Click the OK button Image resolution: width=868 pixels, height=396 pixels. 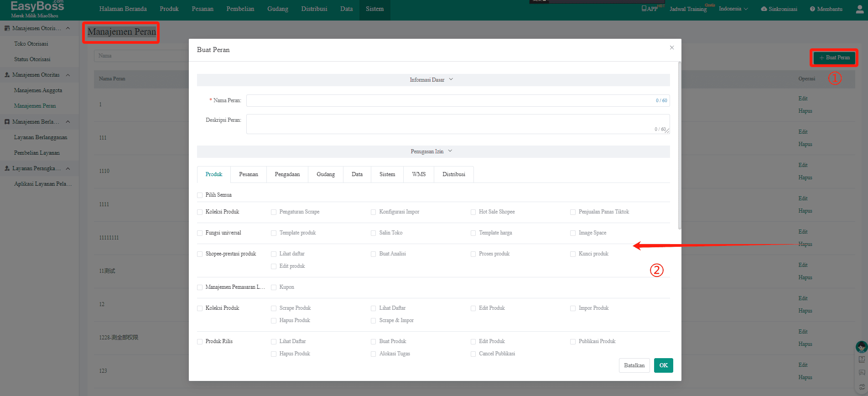click(x=664, y=365)
